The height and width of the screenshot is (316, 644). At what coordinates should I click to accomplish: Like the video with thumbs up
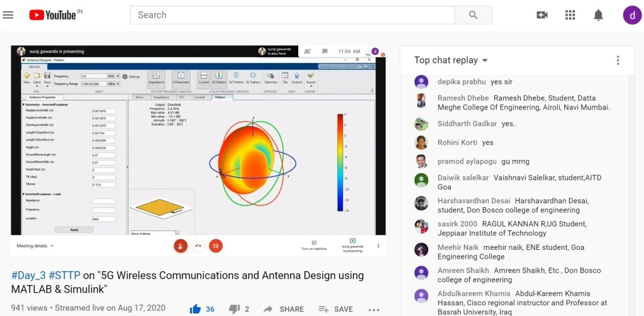click(196, 309)
